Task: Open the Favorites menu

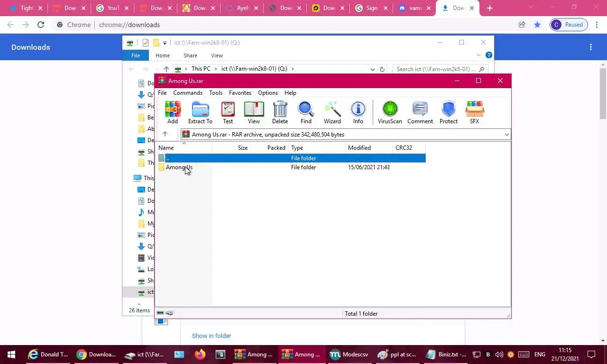Action: 240,93
